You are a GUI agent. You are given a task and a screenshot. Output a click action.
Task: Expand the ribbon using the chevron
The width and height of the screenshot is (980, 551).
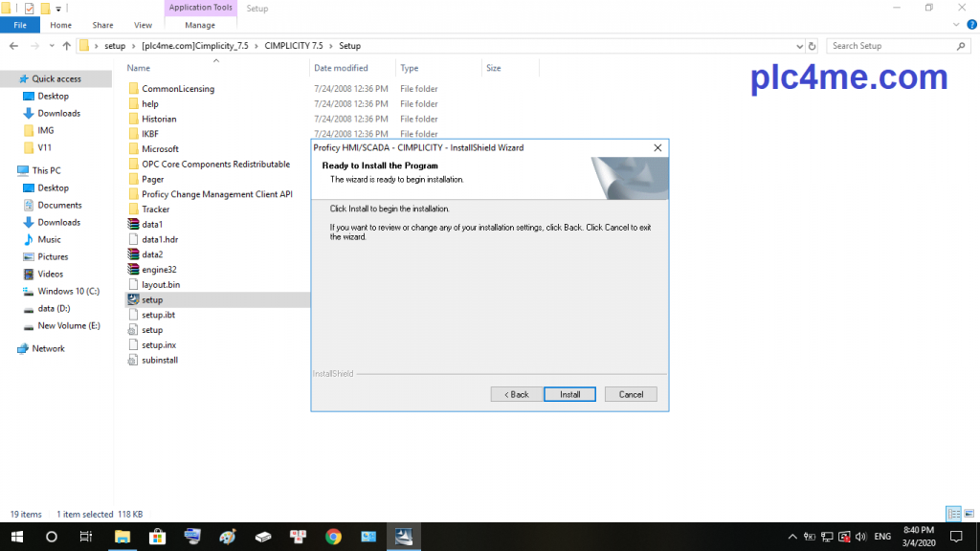pyautogui.click(x=957, y=26)
